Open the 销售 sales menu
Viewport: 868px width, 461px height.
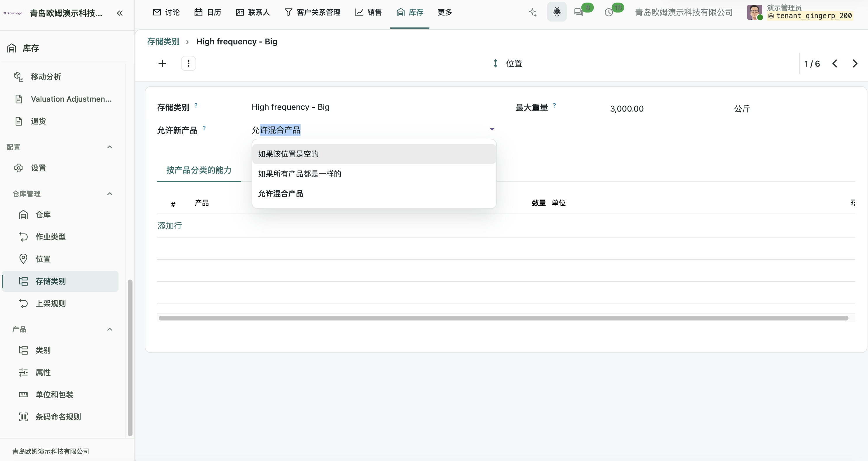coord(368,13)
